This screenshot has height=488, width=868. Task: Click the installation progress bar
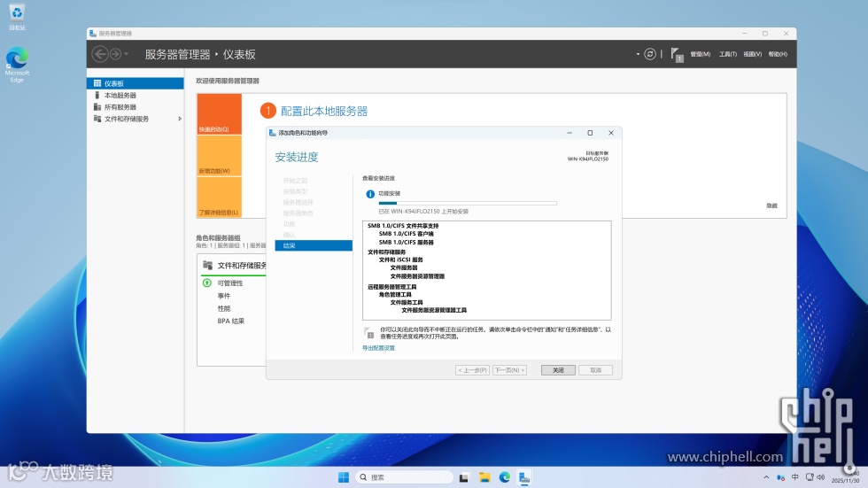(468, 204)
